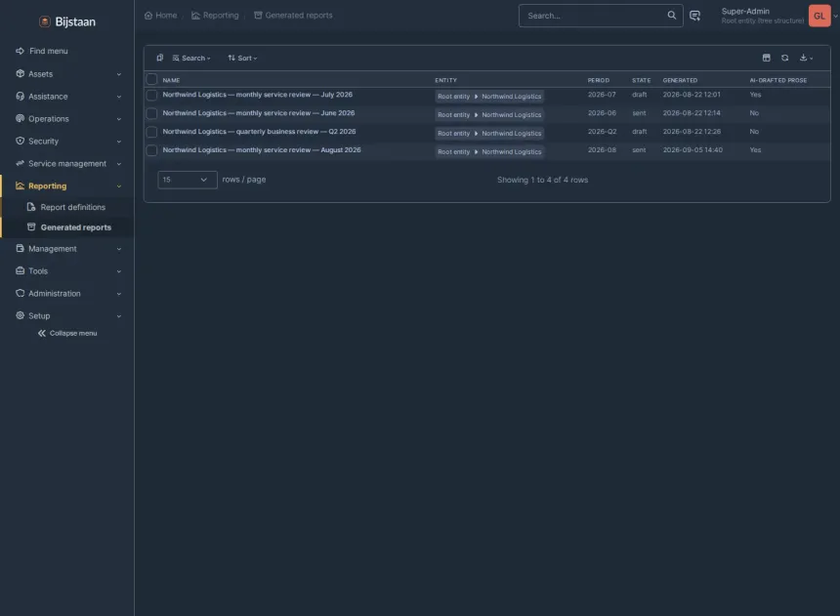Viewport: 840px width, 616px height.
Task: Open the Setup sidebar menu
Action: (x=39, y=316)
